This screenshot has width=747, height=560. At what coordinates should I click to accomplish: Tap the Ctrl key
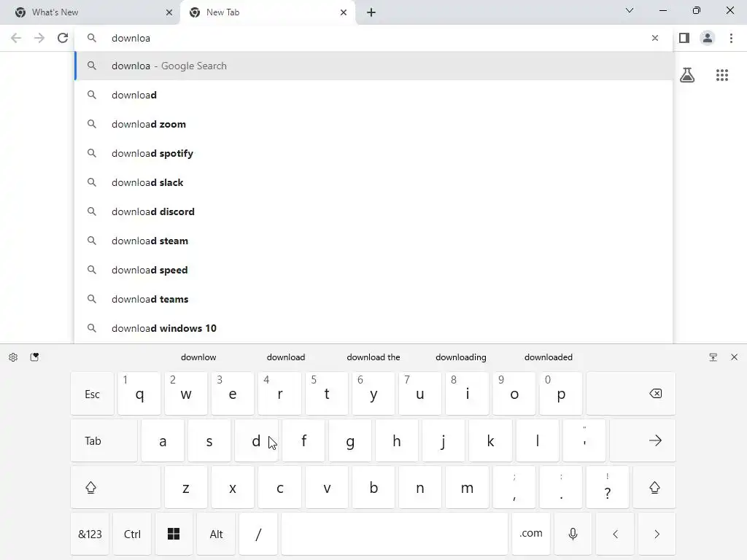(133, 534)
